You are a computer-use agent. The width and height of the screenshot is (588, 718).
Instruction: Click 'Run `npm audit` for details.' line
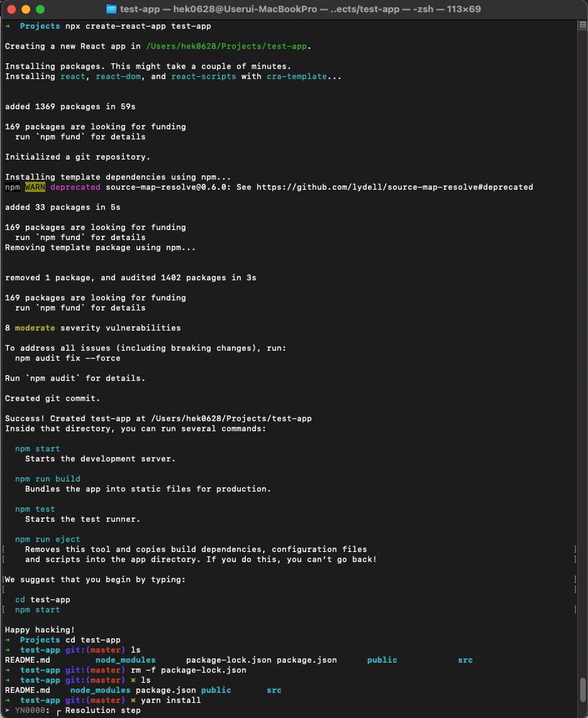pos(75,378)
